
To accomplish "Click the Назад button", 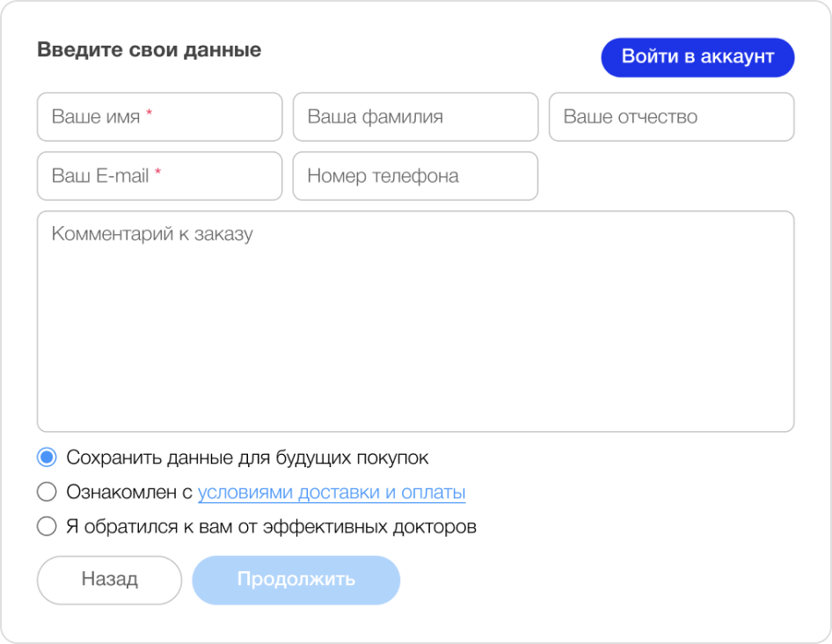I will 109,580.
